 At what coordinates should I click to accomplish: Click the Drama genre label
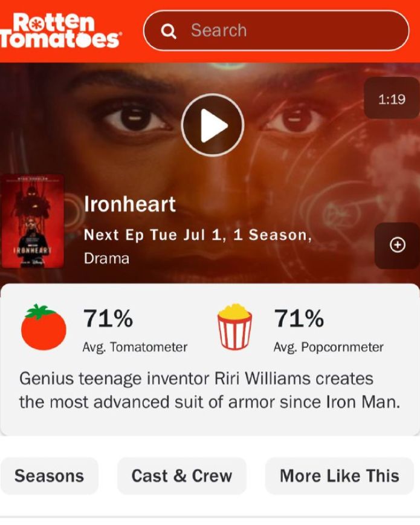106,258
